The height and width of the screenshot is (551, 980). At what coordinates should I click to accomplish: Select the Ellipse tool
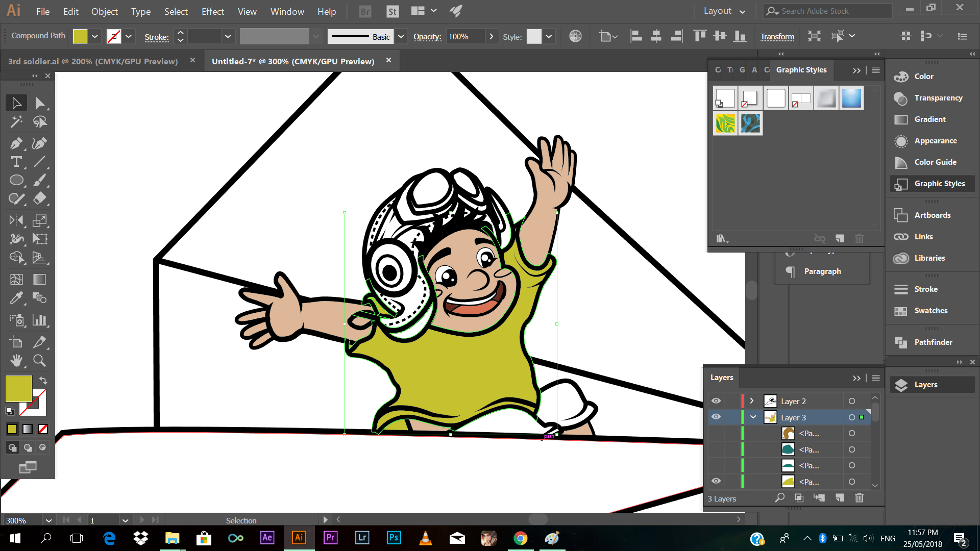[x=16, y=180]
